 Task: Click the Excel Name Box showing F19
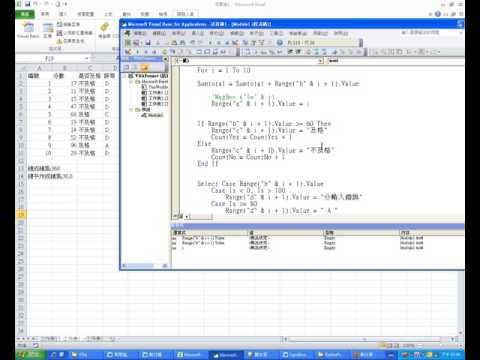(50, 58)
